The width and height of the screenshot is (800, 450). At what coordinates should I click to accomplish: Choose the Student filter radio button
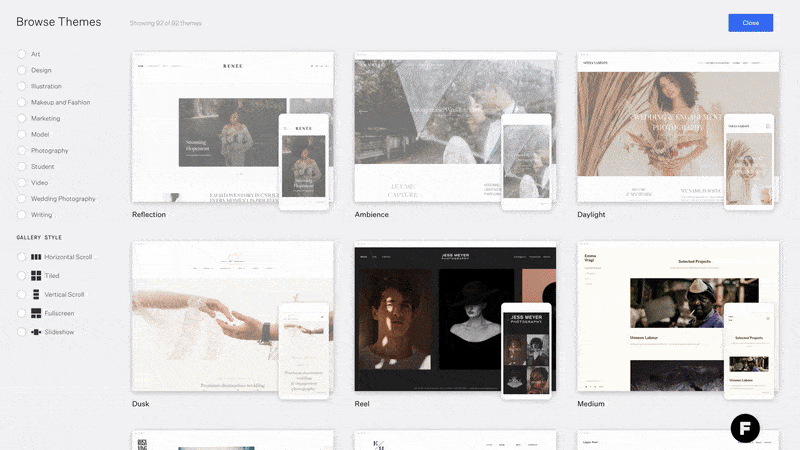point(21,166)
